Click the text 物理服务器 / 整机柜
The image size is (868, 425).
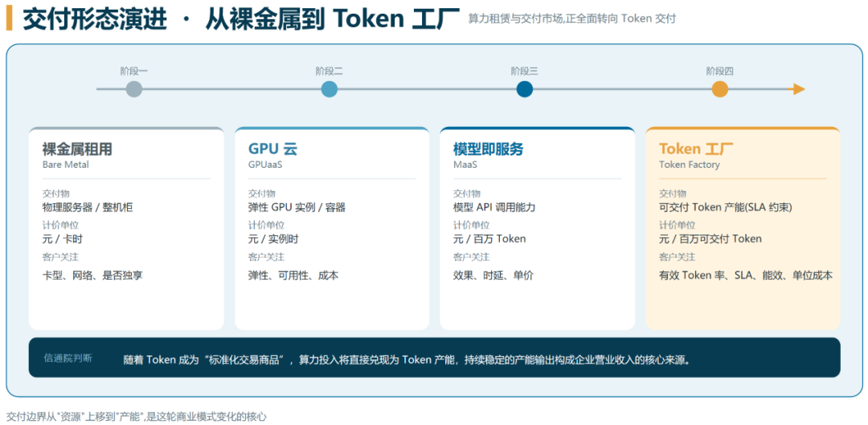pos(88,207)
